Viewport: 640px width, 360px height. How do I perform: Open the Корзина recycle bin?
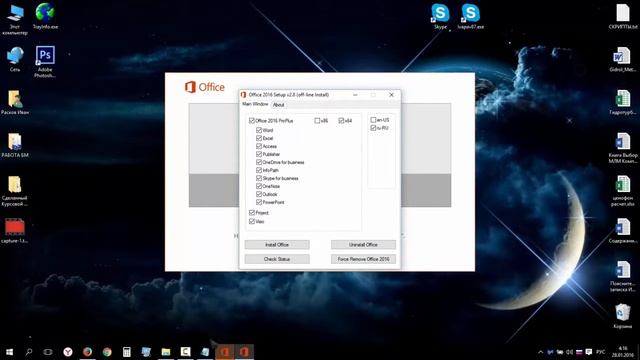point(622,316)
